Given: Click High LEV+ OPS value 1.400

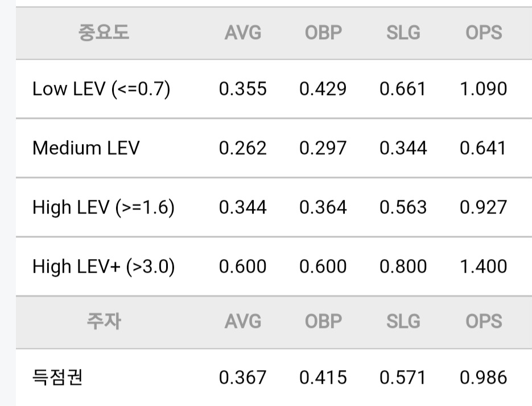Looking at the screenshot, I should [x=484, y=266].
